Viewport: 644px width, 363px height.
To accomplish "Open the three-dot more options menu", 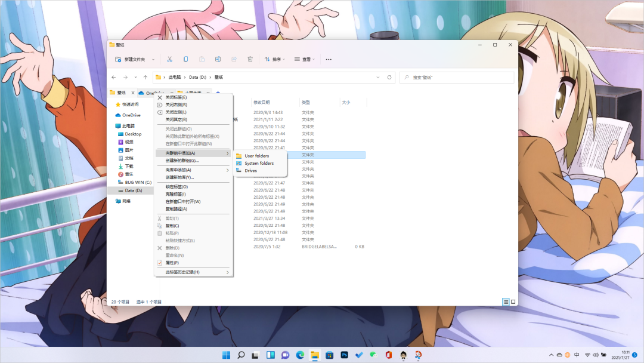I will click(x=329, y=59).
